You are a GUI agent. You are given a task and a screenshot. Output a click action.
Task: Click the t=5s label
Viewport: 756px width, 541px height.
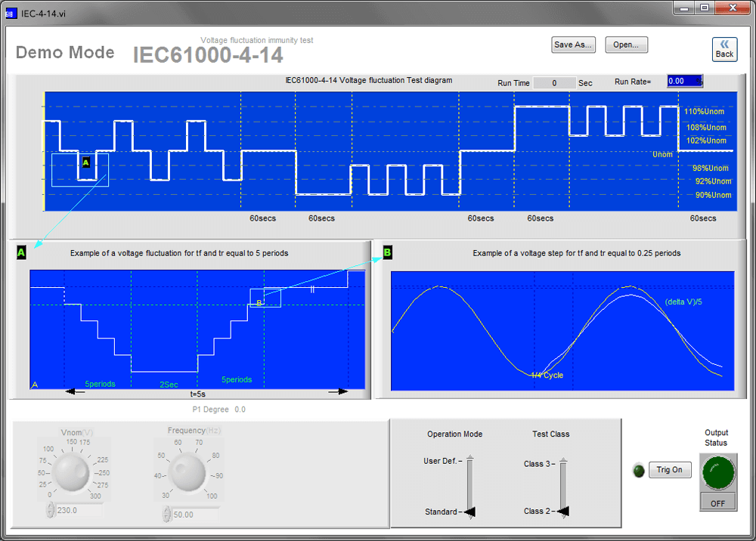click(x=197, y=394)
